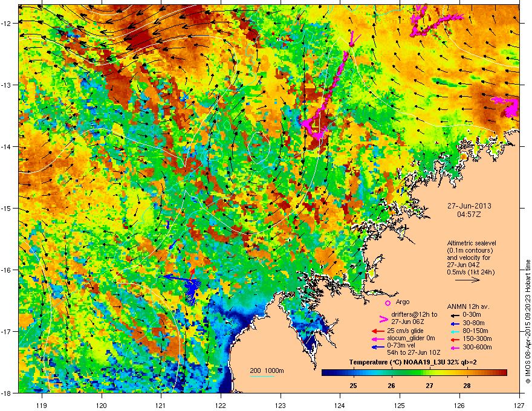Click latitude label -14 on left axis

[7, 147]
